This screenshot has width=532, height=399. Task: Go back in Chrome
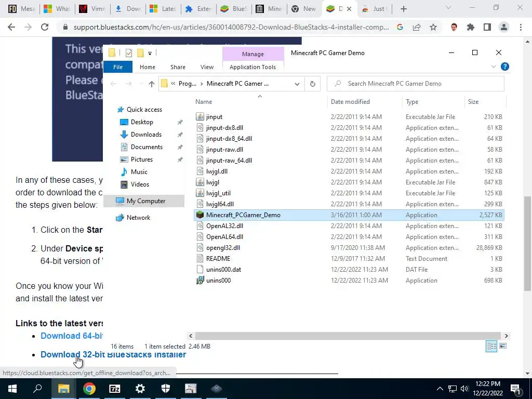[11, 27]
